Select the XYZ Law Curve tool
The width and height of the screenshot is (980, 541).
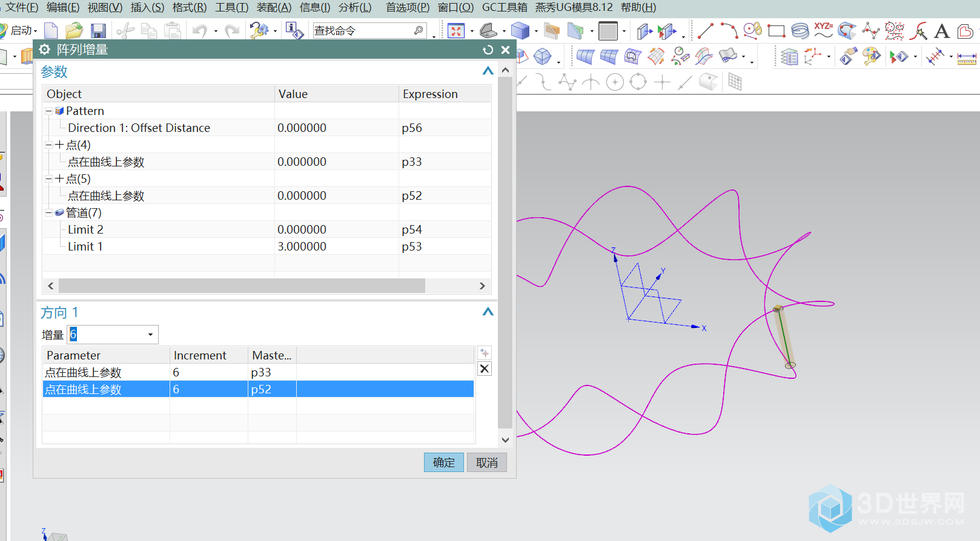tap(823, 30)
